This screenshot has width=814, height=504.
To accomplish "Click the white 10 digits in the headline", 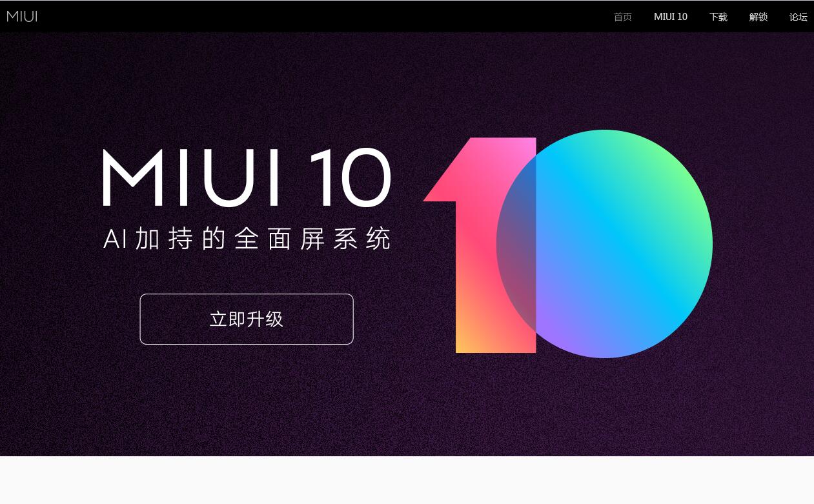I will tap(350, 177).
